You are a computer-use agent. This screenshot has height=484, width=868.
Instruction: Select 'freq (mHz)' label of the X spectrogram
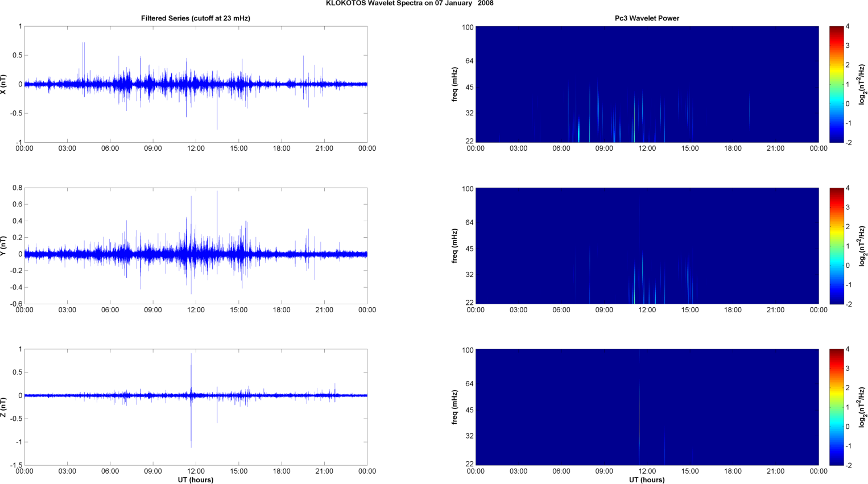(x=454, y=84)
